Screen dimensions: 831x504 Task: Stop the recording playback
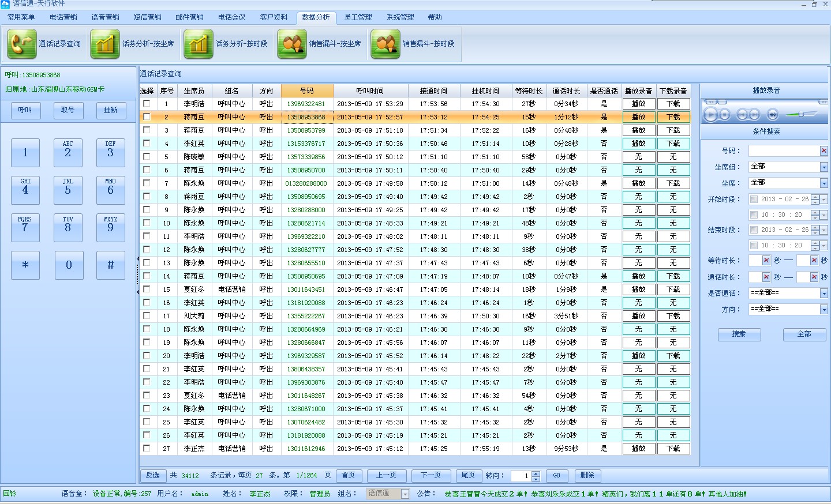click(725, 115)
